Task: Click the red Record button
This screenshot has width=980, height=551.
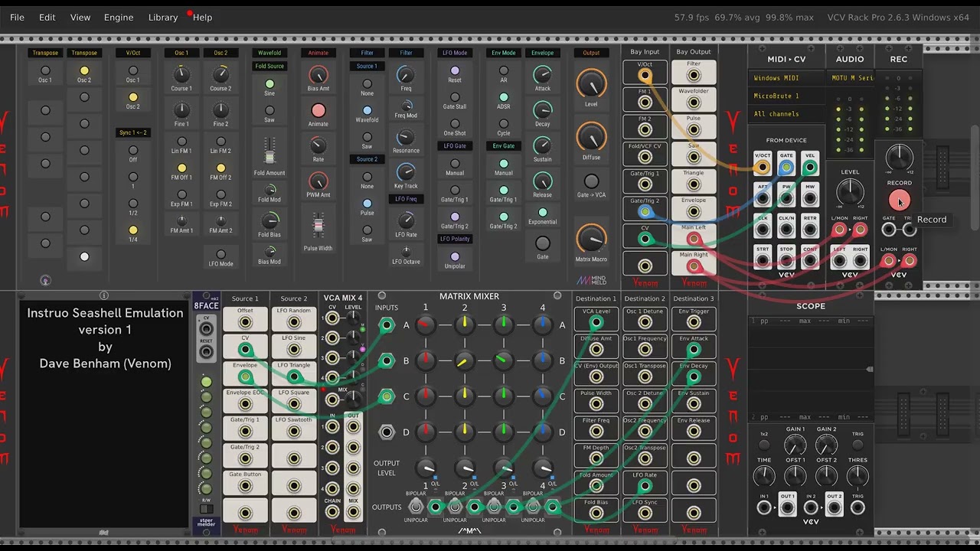Action: click(898, 201)
